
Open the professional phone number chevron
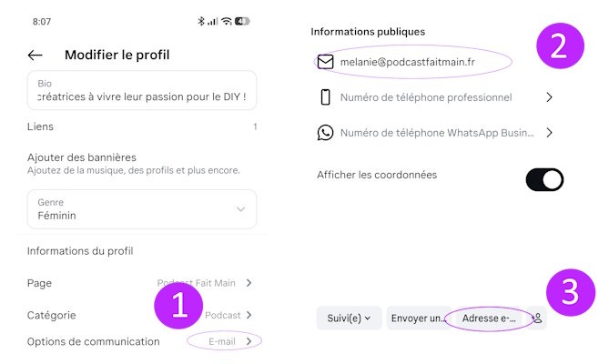click(x=549, y=97)
